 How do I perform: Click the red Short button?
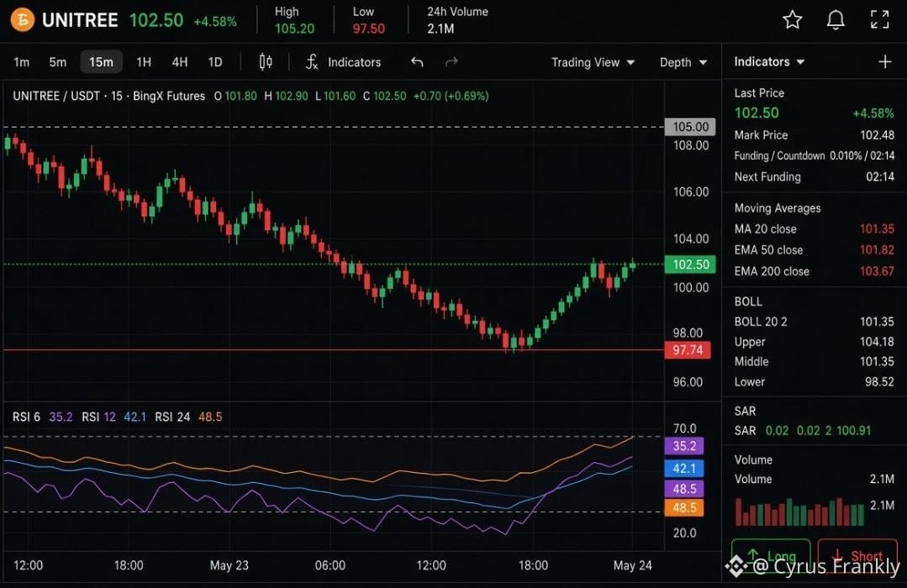[x=858, y=555]
